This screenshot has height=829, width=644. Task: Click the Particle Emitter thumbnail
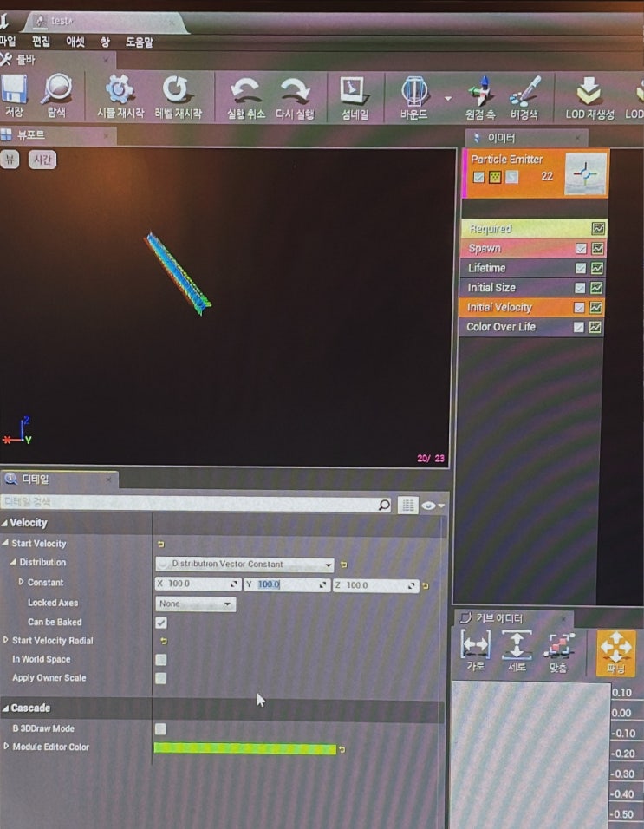(585, 174)
